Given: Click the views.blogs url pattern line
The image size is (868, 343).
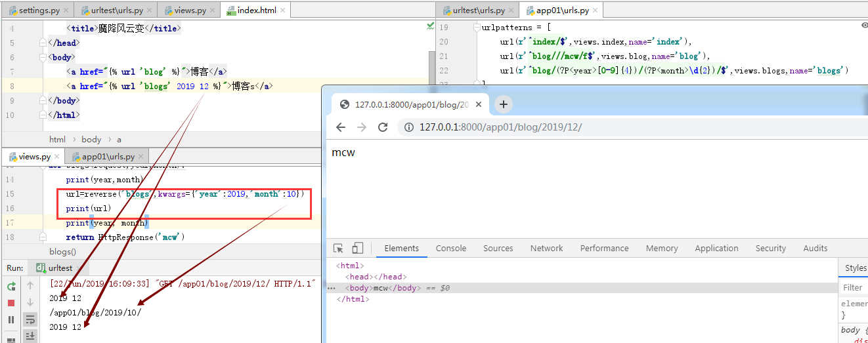Looking at the screenshot, I should (674, 70).
